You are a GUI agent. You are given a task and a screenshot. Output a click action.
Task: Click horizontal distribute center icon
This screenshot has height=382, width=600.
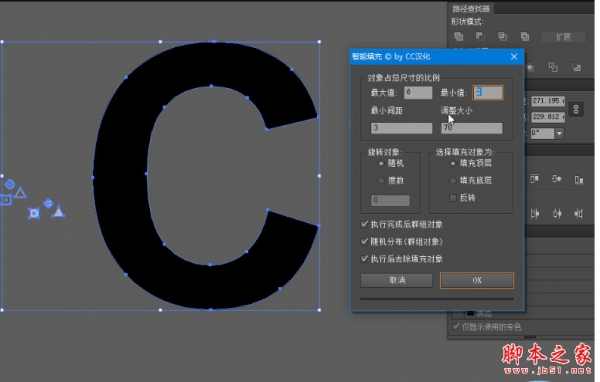[x=557, y=214]
